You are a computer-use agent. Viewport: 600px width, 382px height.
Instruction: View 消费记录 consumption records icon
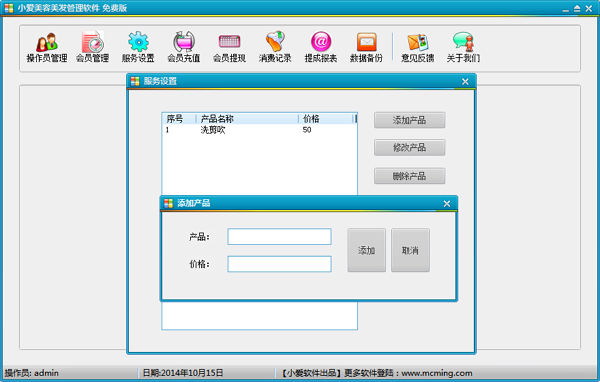(x=275, y=47)
